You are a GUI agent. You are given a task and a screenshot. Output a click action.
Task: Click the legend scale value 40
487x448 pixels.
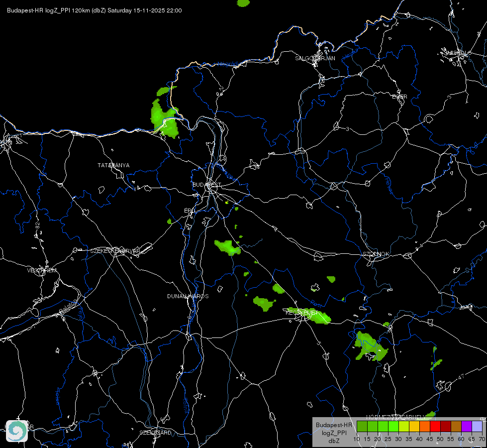coord(419,440)
